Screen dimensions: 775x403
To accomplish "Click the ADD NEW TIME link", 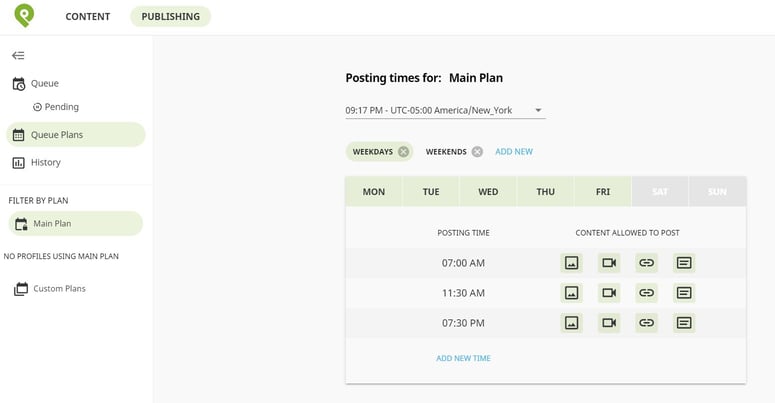I will tap(463, 358).
